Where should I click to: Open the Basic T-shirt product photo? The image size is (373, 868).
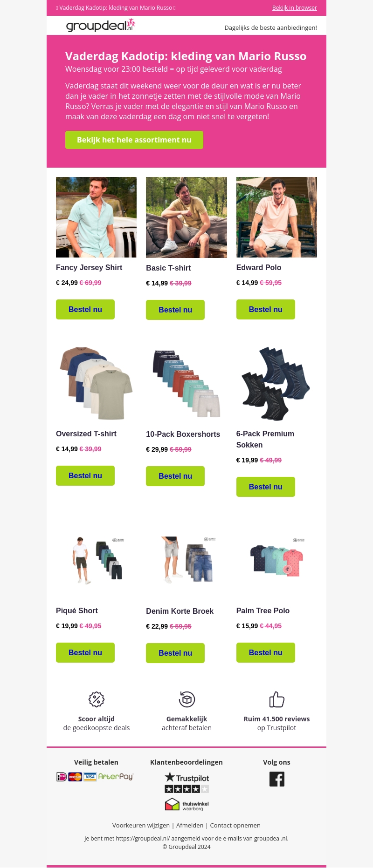click(x=186, y=217)
